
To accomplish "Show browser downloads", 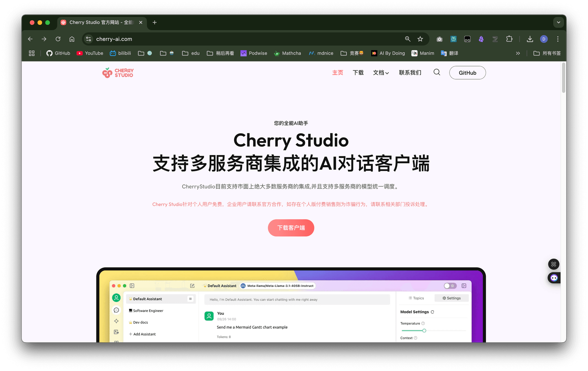I will click(530, 39).
